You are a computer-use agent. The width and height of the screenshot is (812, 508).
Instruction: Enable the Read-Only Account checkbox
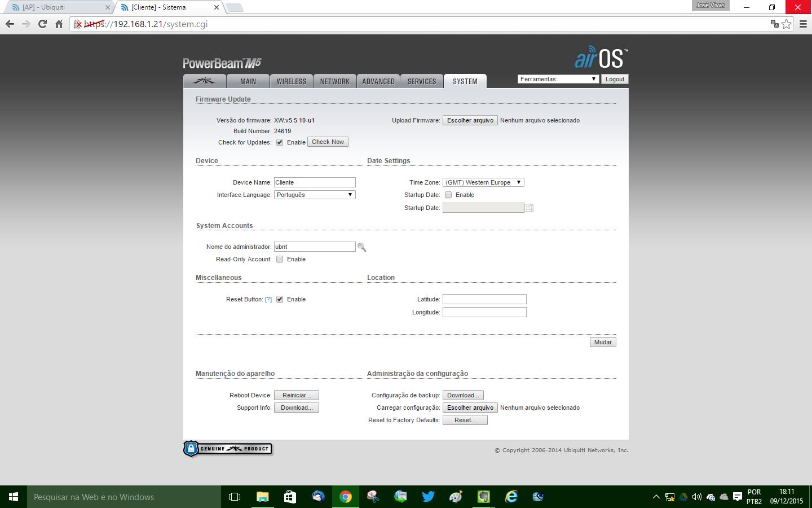pyautogui.click(x=280, y=259)
